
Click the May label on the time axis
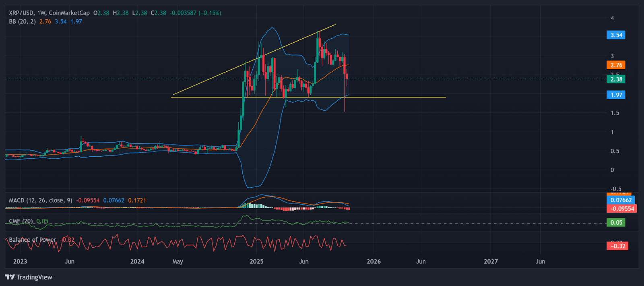(x=178, y=261)
